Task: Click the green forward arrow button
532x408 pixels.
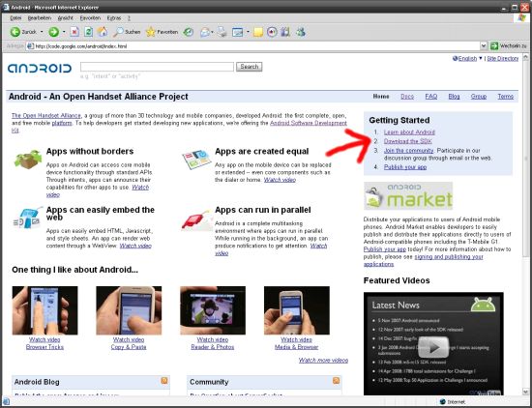Action: 53,32
